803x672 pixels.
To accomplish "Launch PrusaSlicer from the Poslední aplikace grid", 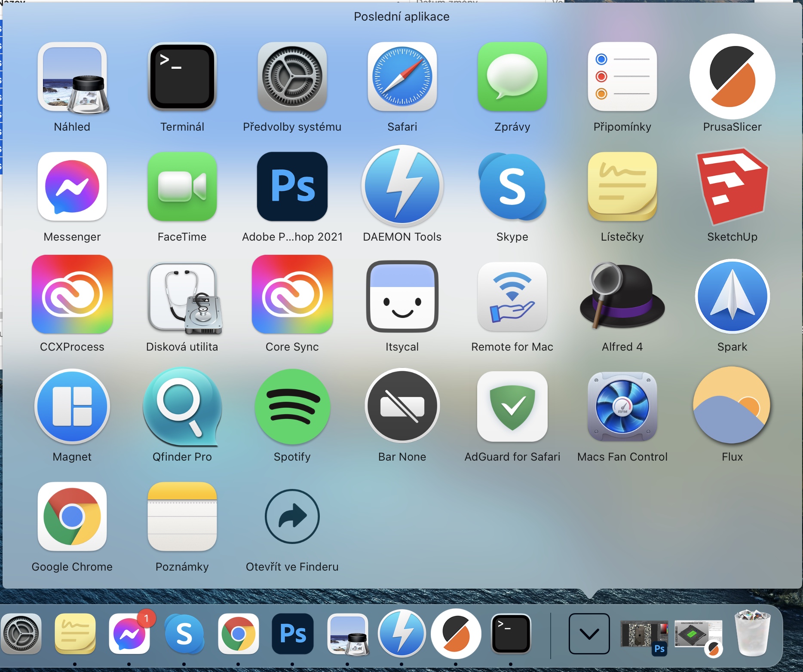I will (733, 76).
